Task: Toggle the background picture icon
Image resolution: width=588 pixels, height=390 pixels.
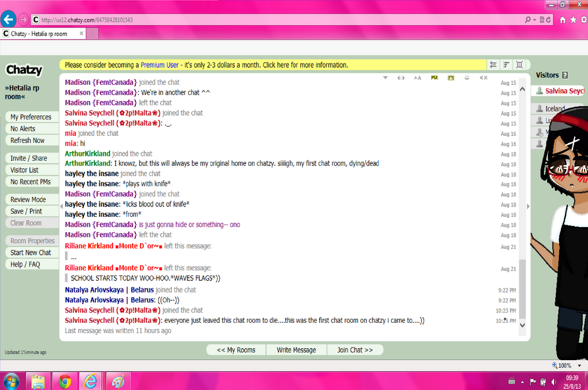Action: coord(434,77)
